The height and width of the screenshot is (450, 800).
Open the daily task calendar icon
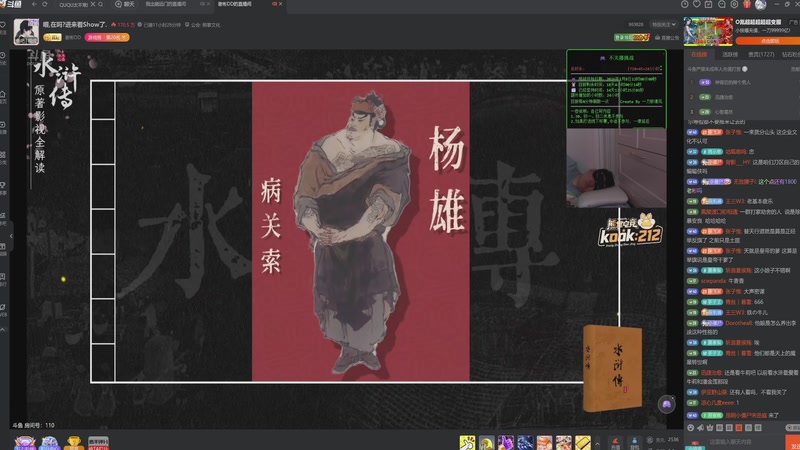(x=709, y=4)
